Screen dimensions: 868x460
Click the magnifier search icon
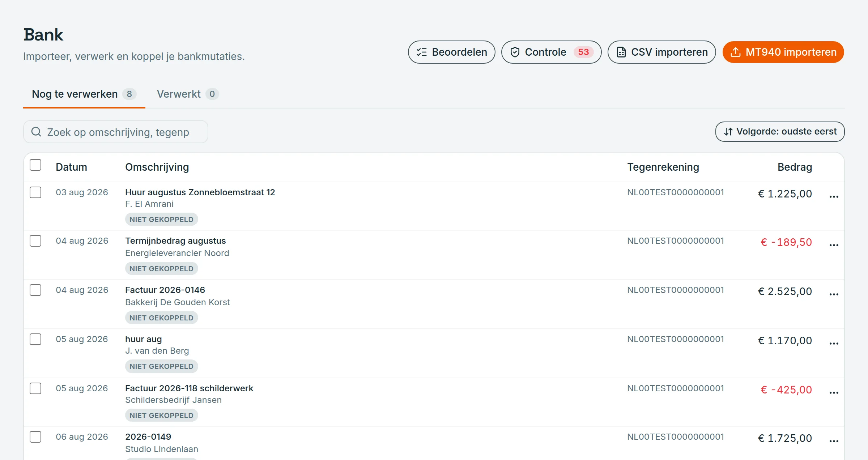coord(36,132)
